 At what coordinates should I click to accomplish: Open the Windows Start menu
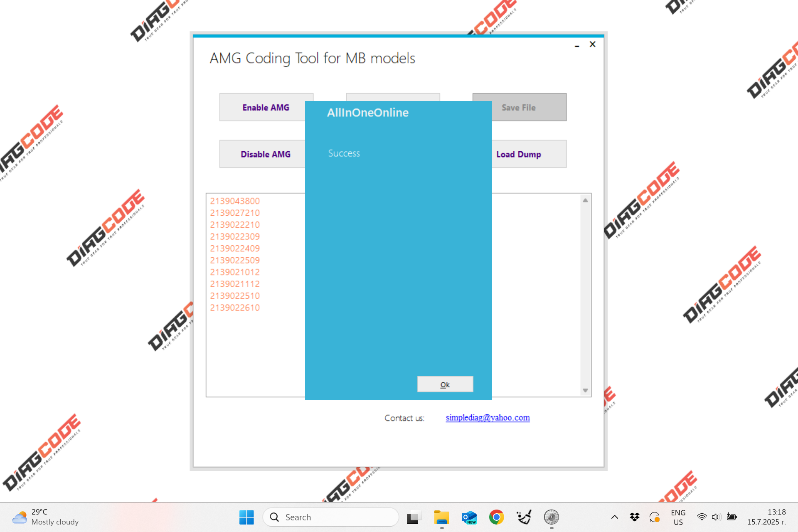(246, 517)
